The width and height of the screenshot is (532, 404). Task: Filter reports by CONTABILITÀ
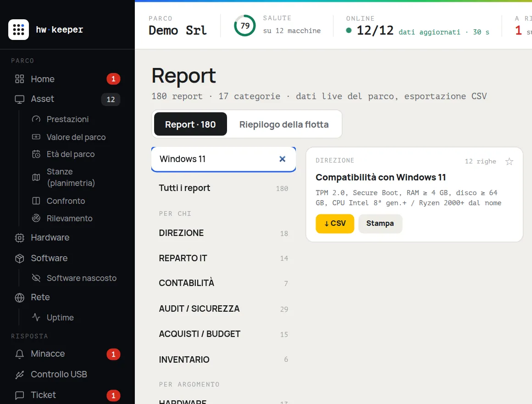tap(223, 283)
